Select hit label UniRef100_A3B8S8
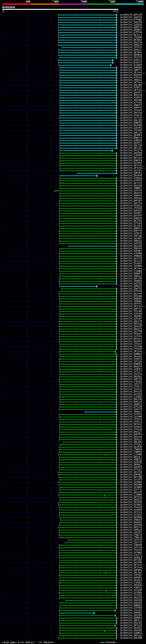 pos(131,140)
